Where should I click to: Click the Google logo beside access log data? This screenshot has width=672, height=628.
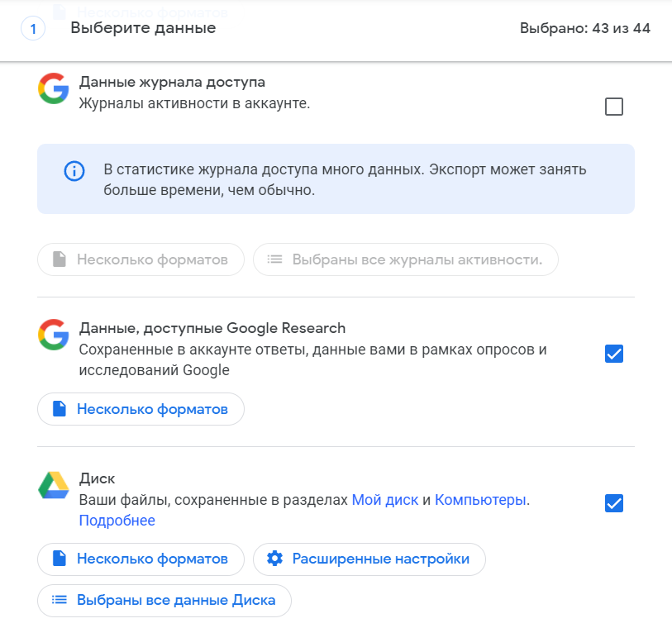click(x=53, y=88)
